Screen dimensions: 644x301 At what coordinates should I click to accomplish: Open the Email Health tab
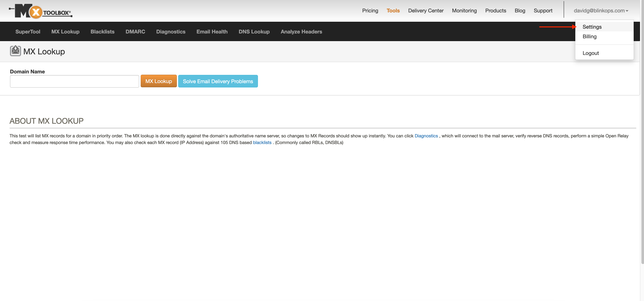tap(212, 32)
